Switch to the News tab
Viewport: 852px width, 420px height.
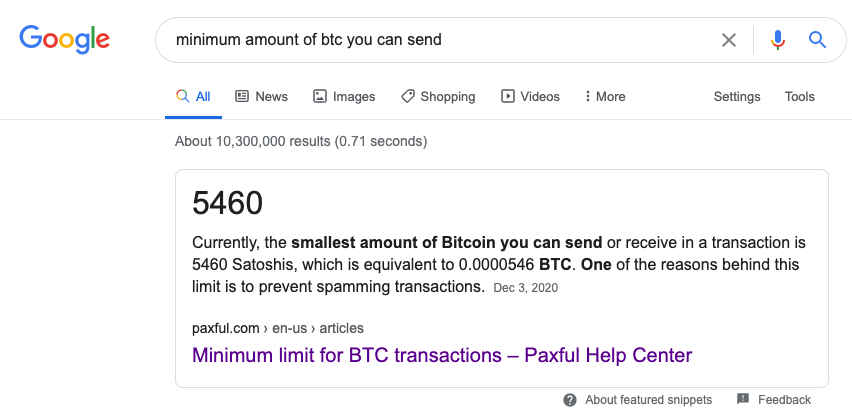(x=261, y=97)
